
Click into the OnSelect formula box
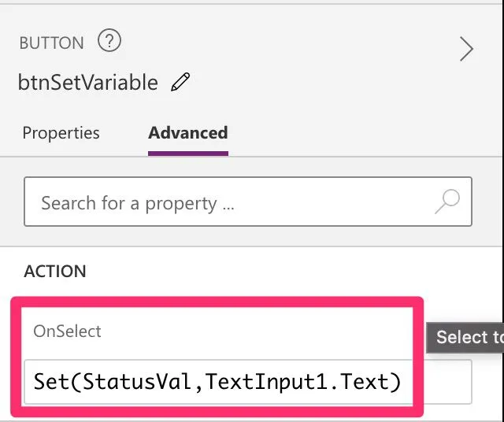(x=218, y=383)
